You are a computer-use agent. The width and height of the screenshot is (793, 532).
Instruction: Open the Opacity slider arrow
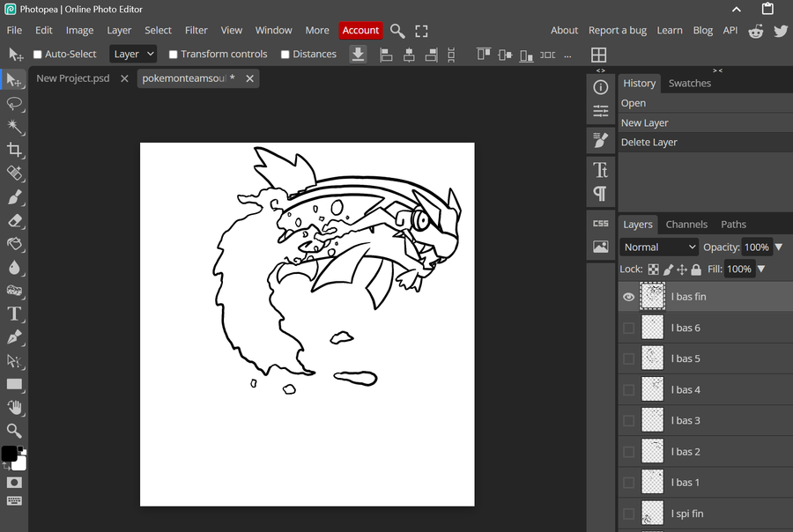[x=779, y=248]
